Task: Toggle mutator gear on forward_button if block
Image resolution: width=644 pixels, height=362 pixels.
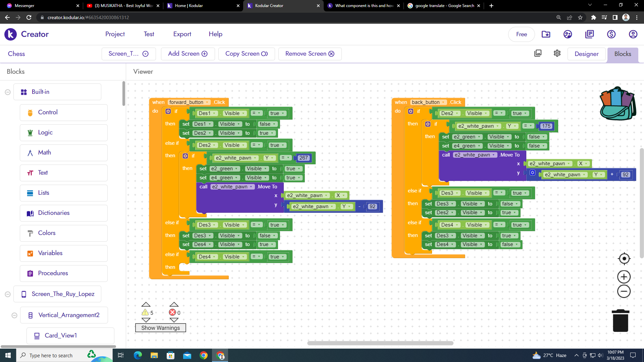Action: pyautogui.click(x=168, y=111)
